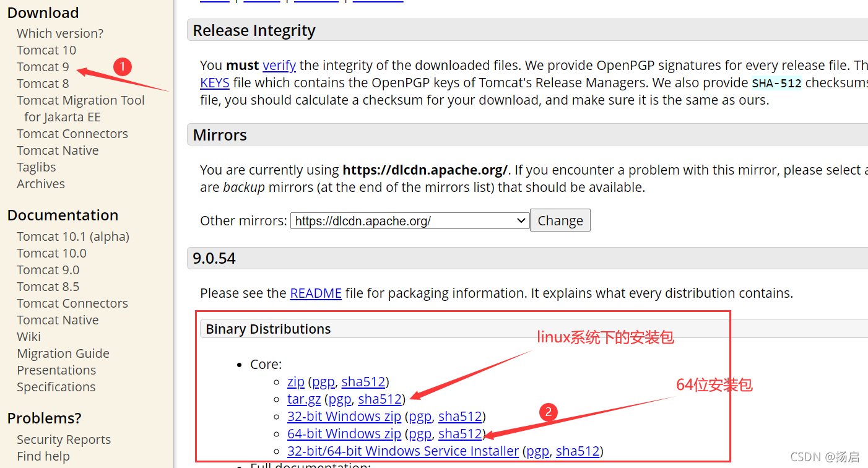Viewport: 868px width, 468px height.
Task: Click the Problems? sidebar heading
Action: click(x=44, y=418)
